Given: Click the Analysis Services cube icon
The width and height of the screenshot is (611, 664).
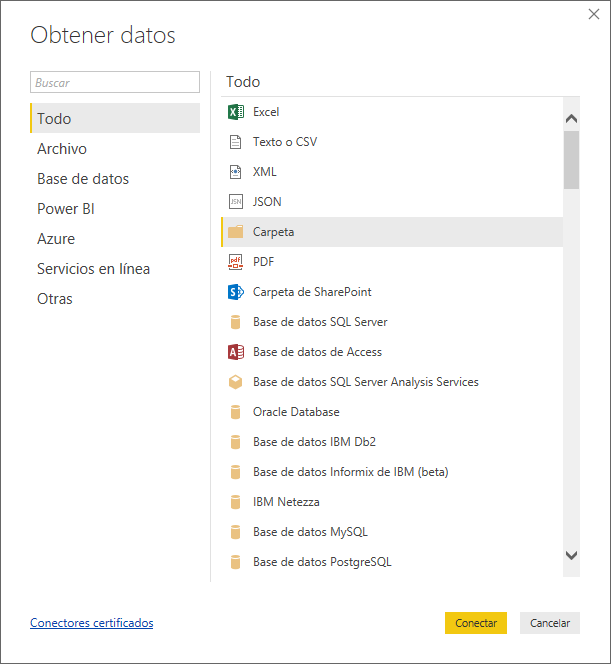Looking at the screenshot, I should [235, 382].
